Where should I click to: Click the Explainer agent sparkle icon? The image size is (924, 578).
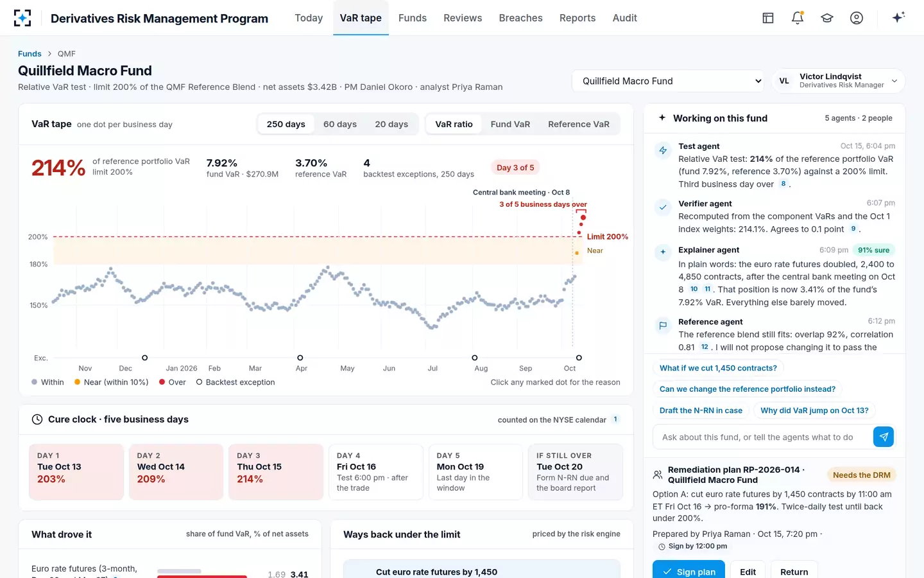[663, 252]
